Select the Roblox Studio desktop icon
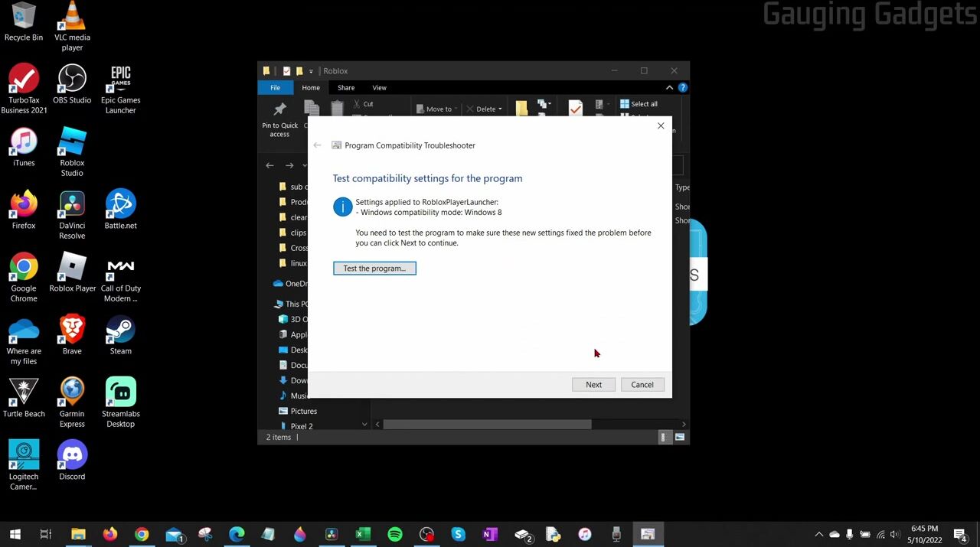The width and height of the screenshot is (980, 547). coord(72,152)
